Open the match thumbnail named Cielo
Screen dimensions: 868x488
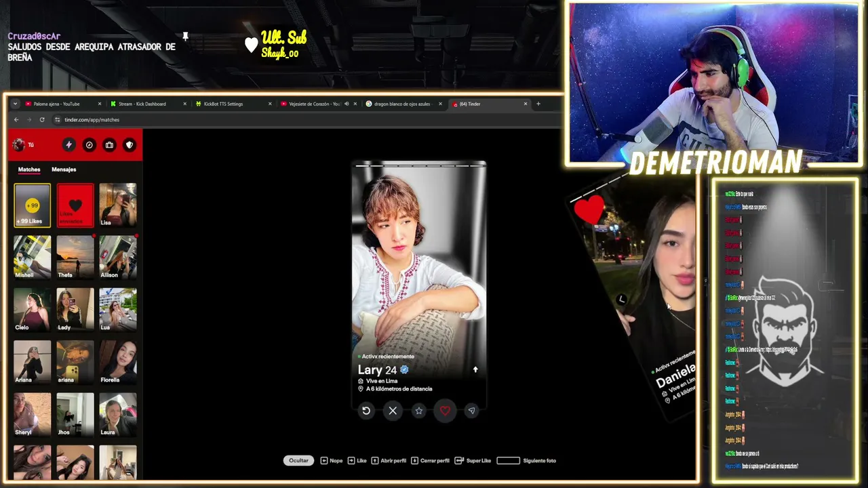click(32, 310)
